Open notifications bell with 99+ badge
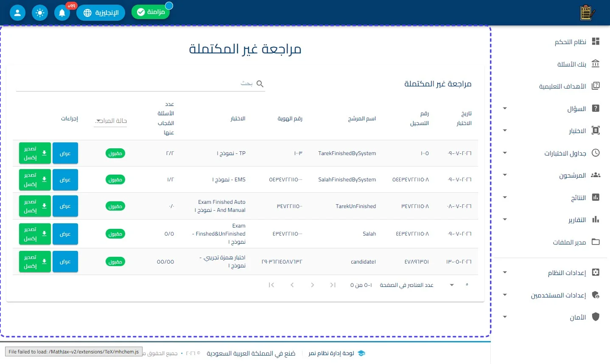Image resolution: width=610 pixels, height=364 pixels. pos(62,13)
